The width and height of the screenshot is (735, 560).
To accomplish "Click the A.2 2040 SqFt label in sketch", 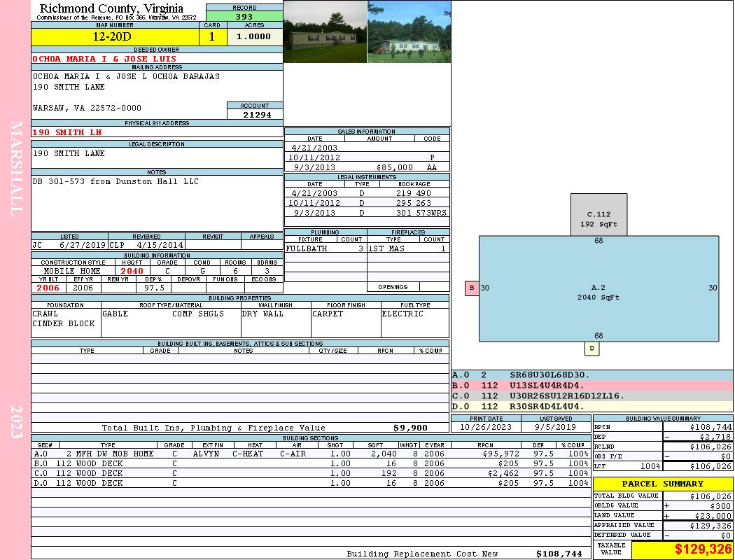I will pyautogui.click(x=598, y=292).
